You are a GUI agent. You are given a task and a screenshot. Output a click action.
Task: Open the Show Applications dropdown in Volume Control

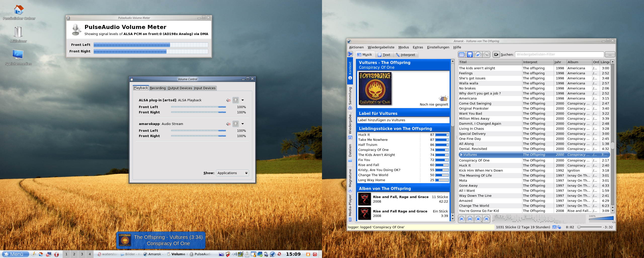coord(232,173)
